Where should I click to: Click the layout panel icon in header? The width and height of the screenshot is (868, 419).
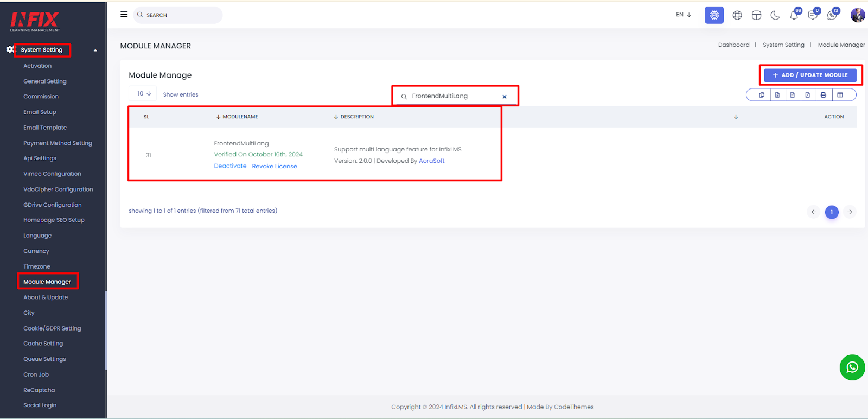pos(756,15)
